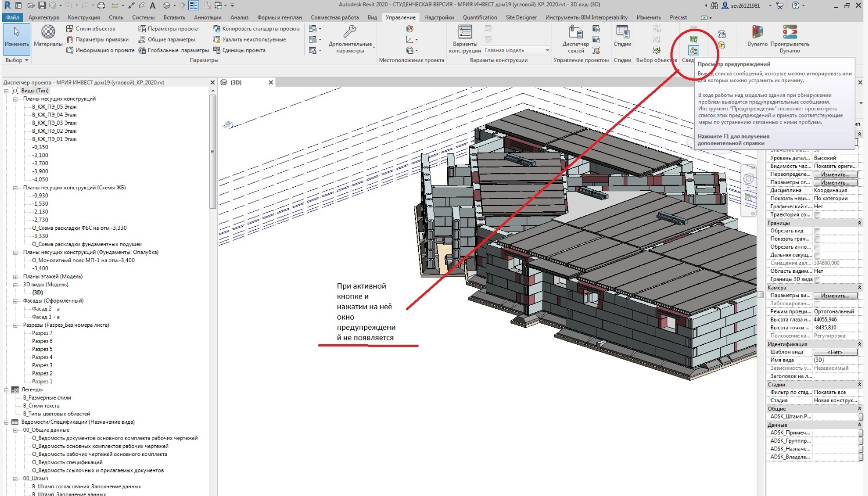Expand the Планы этажей (Модель) node
This screenshot has width=868, height=496.
point(15,277)
